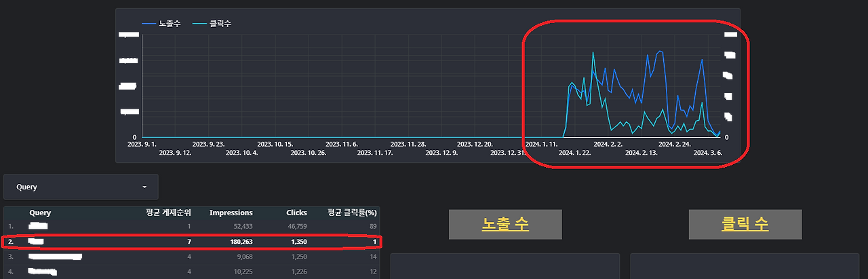868x279 pixels.
Task: Toggle the 노출수 series in chart legend
Action: coord(161,24)
